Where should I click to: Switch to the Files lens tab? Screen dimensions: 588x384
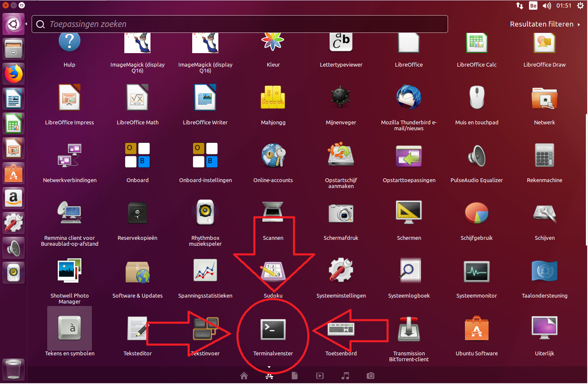295,376
